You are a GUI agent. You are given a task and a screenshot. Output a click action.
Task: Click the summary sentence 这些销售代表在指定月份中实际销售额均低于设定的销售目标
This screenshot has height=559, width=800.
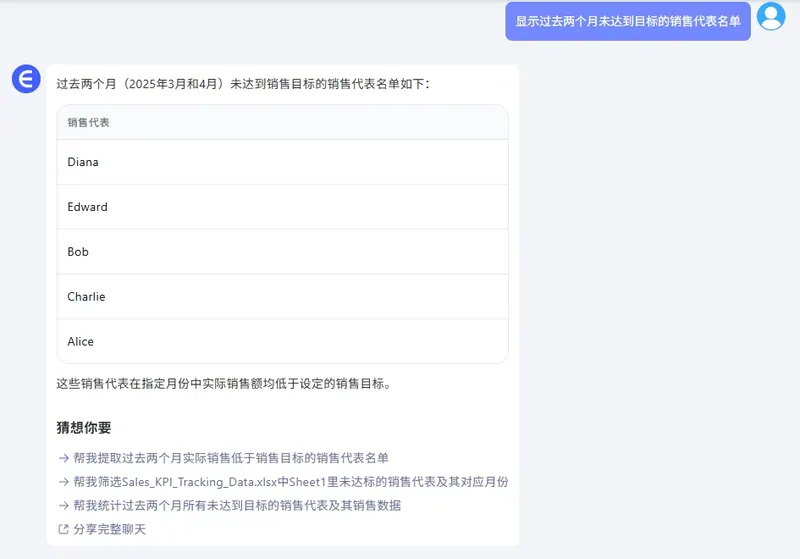coord(223,384)
